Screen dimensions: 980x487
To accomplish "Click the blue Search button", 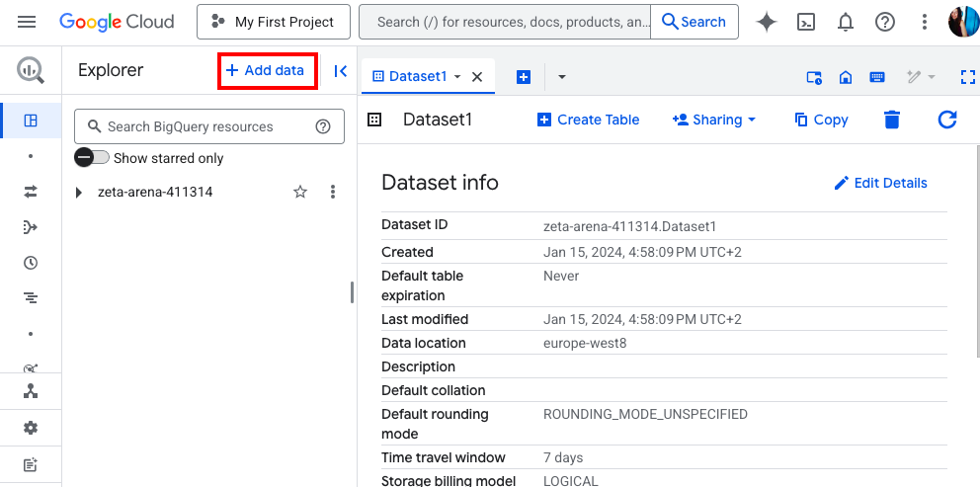I will [694, 22].
